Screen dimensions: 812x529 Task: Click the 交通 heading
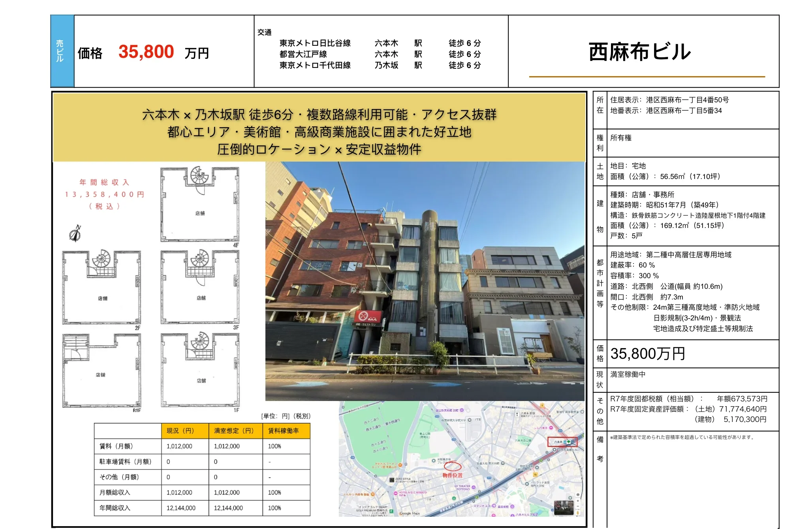264,32
